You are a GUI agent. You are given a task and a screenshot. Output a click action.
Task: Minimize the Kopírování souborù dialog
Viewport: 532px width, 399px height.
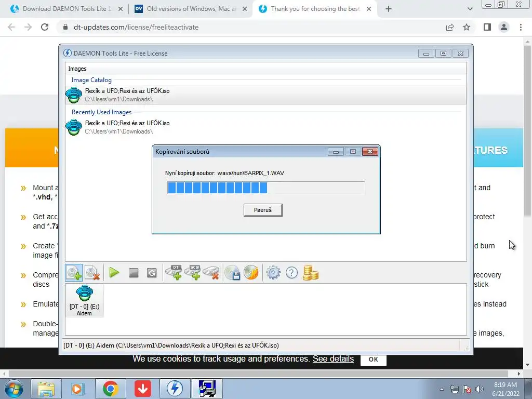coord(336,152)
